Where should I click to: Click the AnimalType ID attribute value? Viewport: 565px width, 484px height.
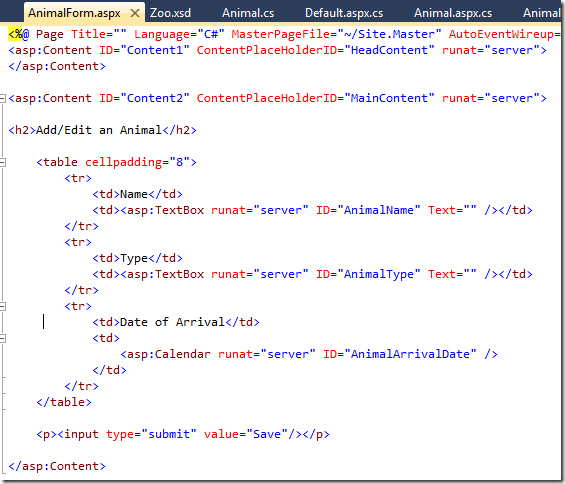tap(379, 274)
